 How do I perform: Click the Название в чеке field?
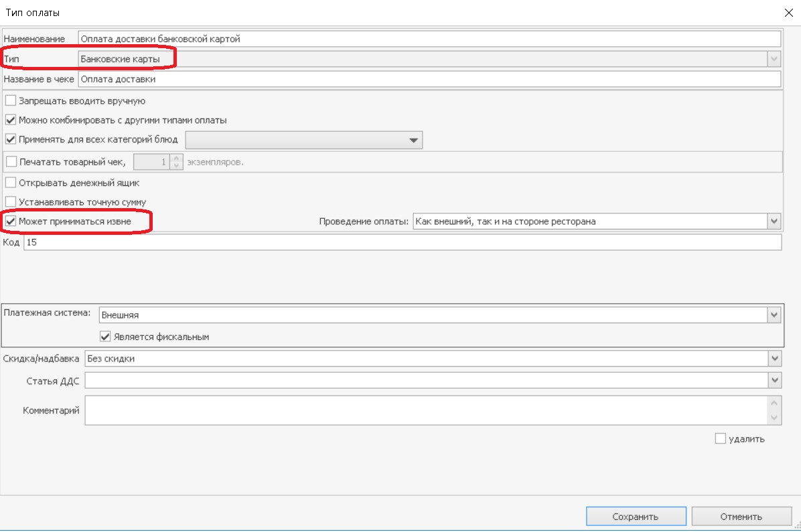pyautogui.click(x=429, y=79)
